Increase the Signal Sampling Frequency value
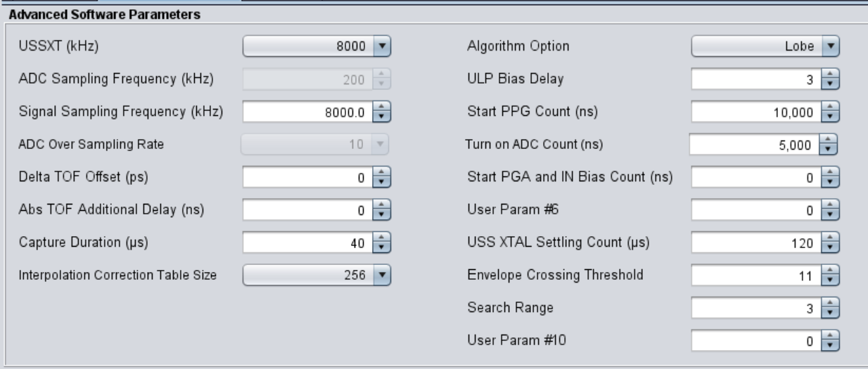 click(381, 108)
